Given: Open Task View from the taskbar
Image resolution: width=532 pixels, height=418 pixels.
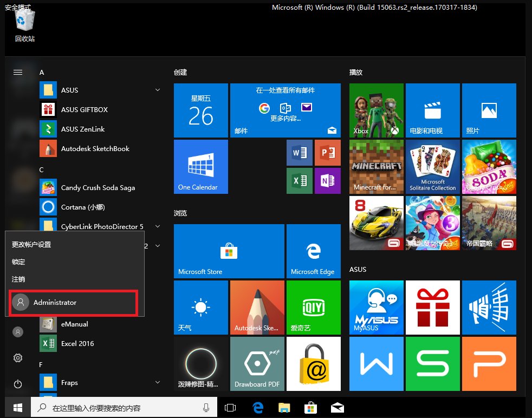Looking at the screenshot, I should tap(231, 408).
